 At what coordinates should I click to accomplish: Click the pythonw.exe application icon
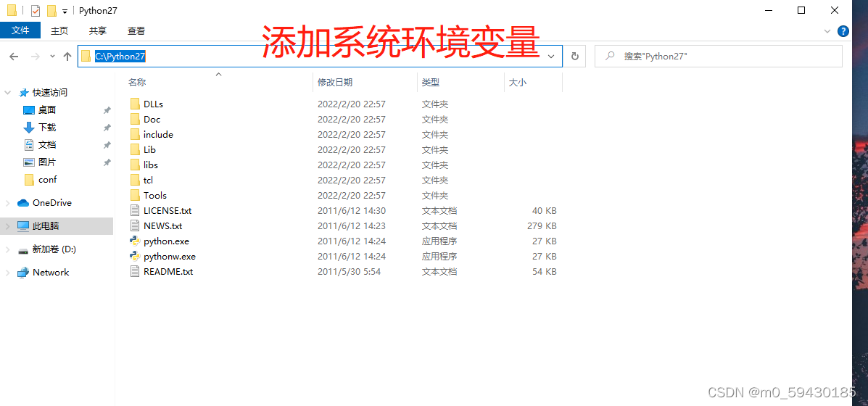(135, 257)
